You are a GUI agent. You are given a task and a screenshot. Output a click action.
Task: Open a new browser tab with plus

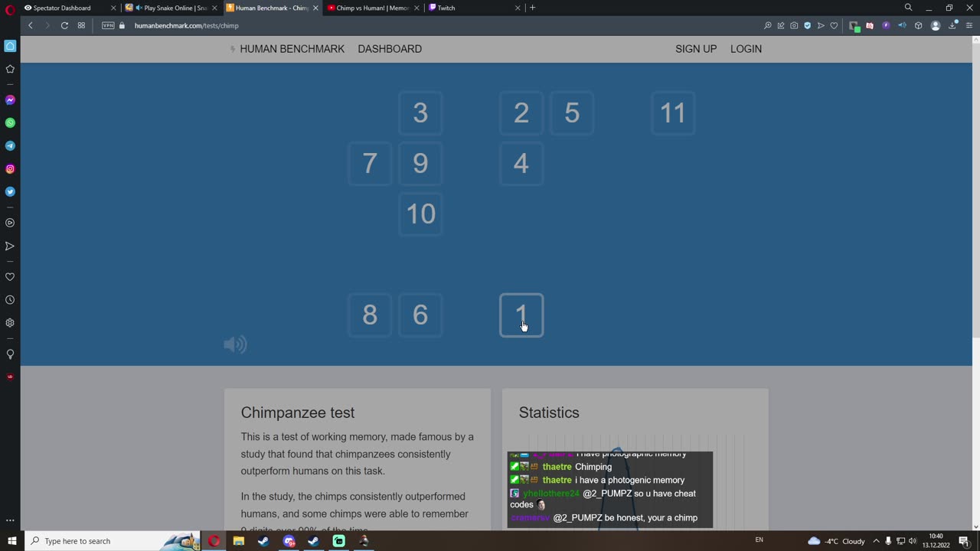tap(532, 8)
